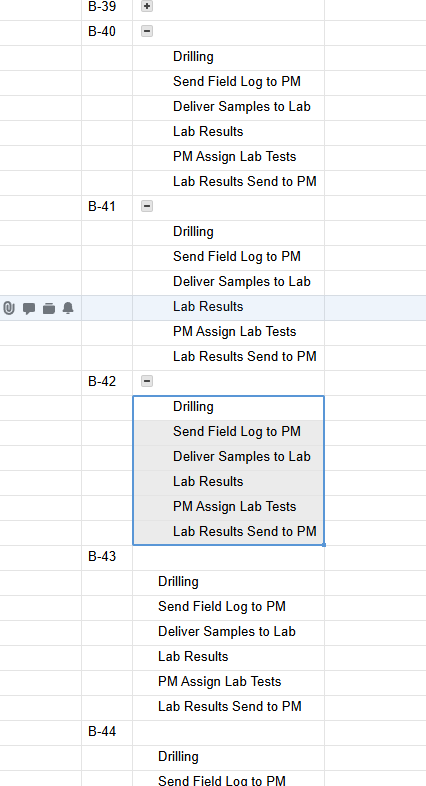
Task: Click Send Field Log to PM under B-42
Action: (228, 431)
